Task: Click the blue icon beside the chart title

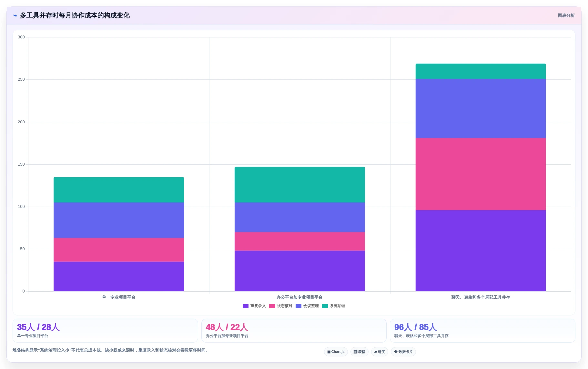Action: click(15, 15)
